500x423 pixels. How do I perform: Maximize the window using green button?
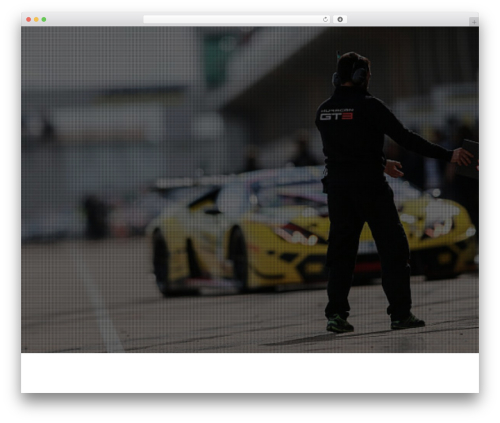tap(44, 19)
